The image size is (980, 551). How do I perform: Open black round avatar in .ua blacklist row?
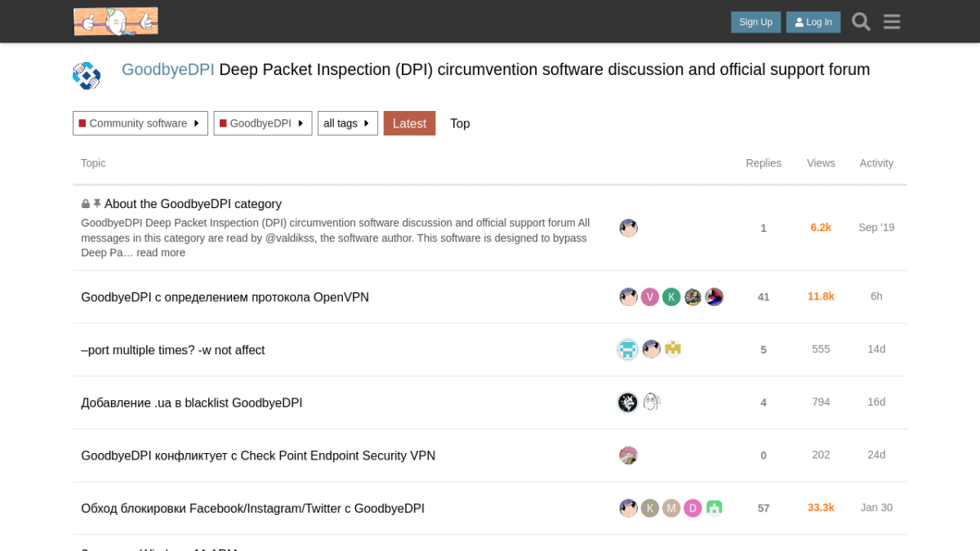(x=628, y=402)
